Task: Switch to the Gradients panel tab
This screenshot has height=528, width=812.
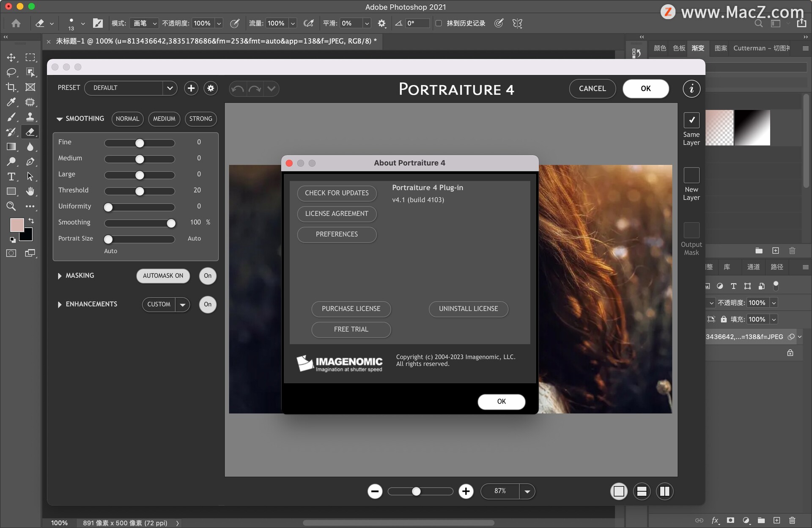Action: pos(698,48)
